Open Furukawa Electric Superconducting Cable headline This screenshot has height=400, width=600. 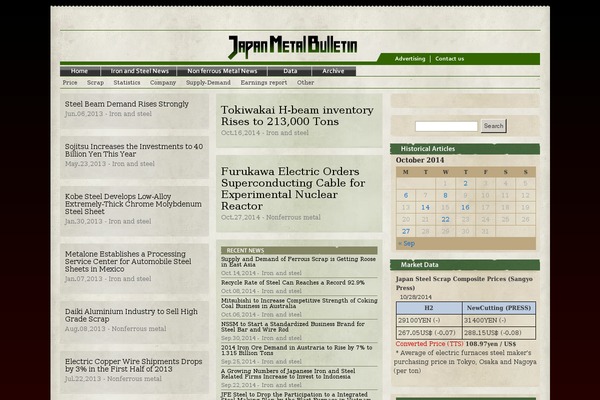tap(293, 189)
